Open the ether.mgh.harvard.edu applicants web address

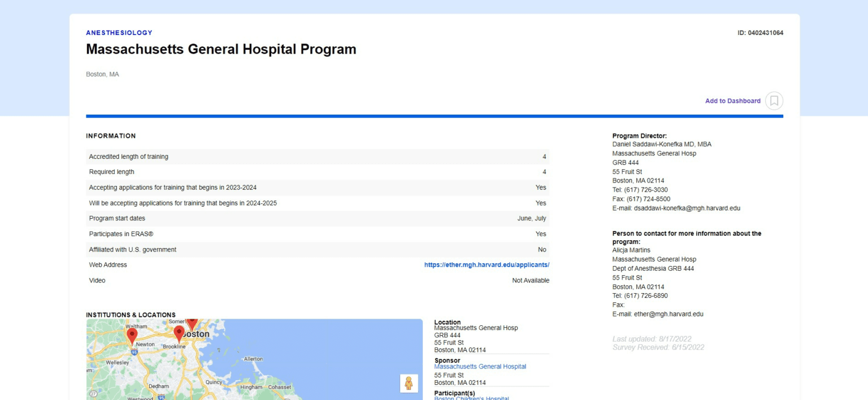click(487, 265)
